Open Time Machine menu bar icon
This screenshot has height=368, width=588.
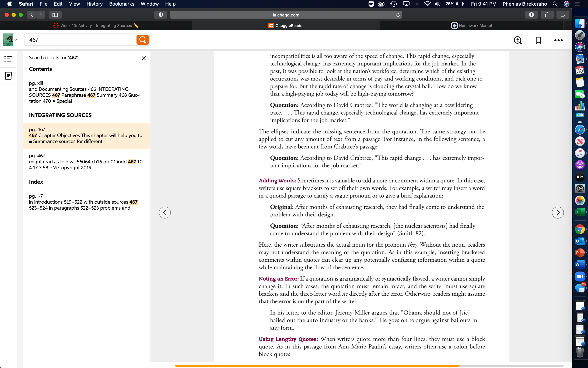[x=394, y=4]
